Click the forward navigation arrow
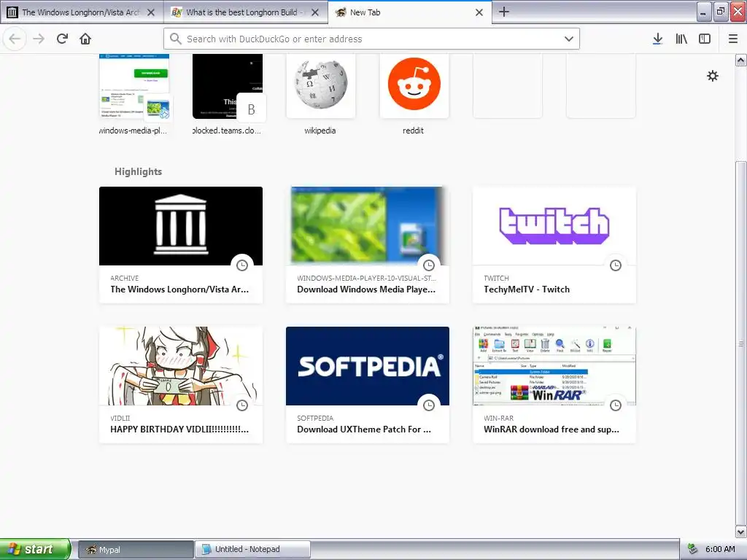The height and width of the screenshot is (560, 747). (x=39, y=39)
